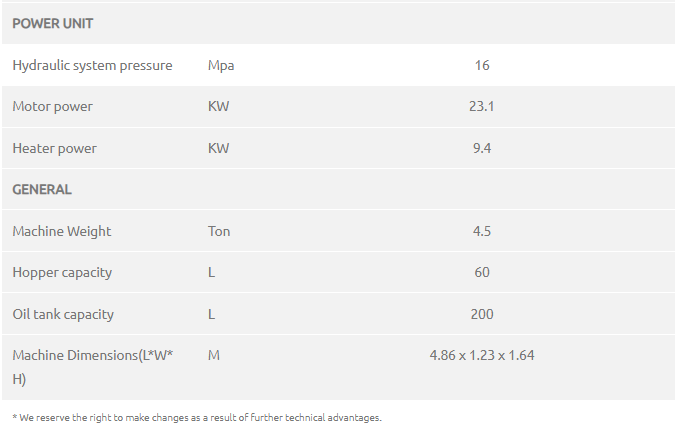Select the Ton unit cell

pyautogui.click(x=219, y=231)
